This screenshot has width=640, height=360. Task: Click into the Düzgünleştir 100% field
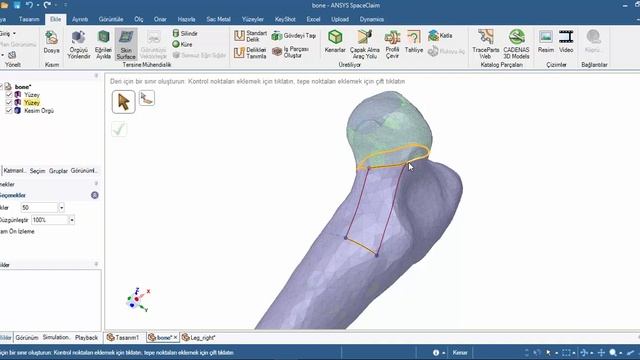(x=50, y=220)
